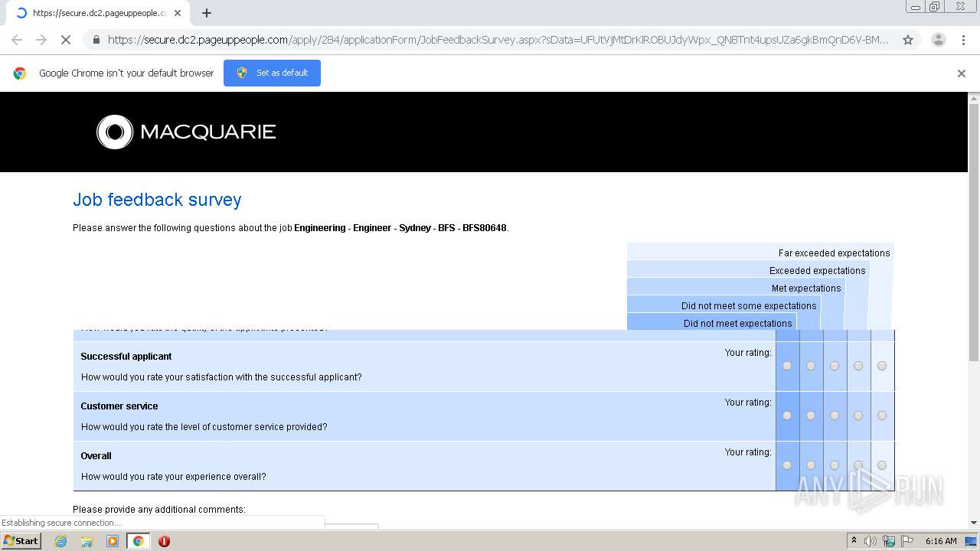Open File Explorer from the taskbar
The width and height of the screenshot is (980, 551).
[87, 541]
